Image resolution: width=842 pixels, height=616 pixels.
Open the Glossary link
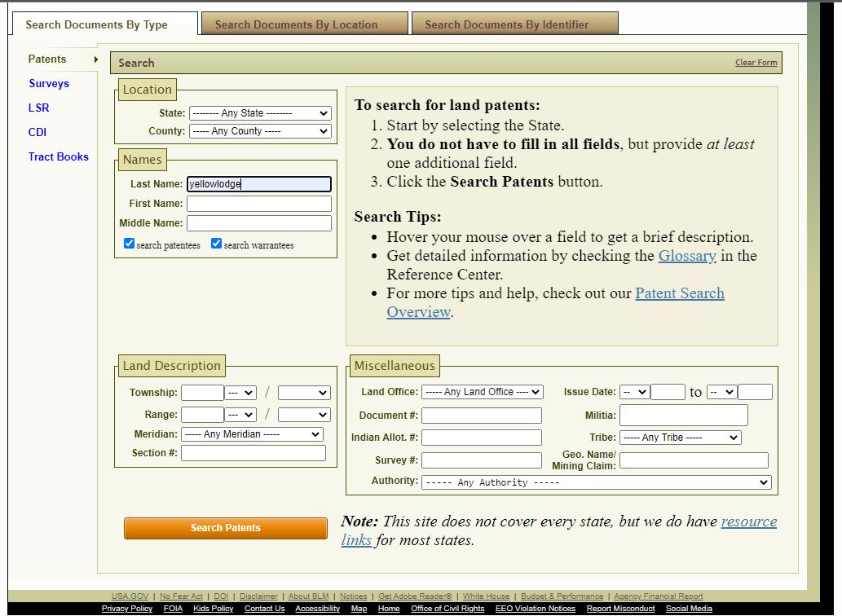point(687,255)
